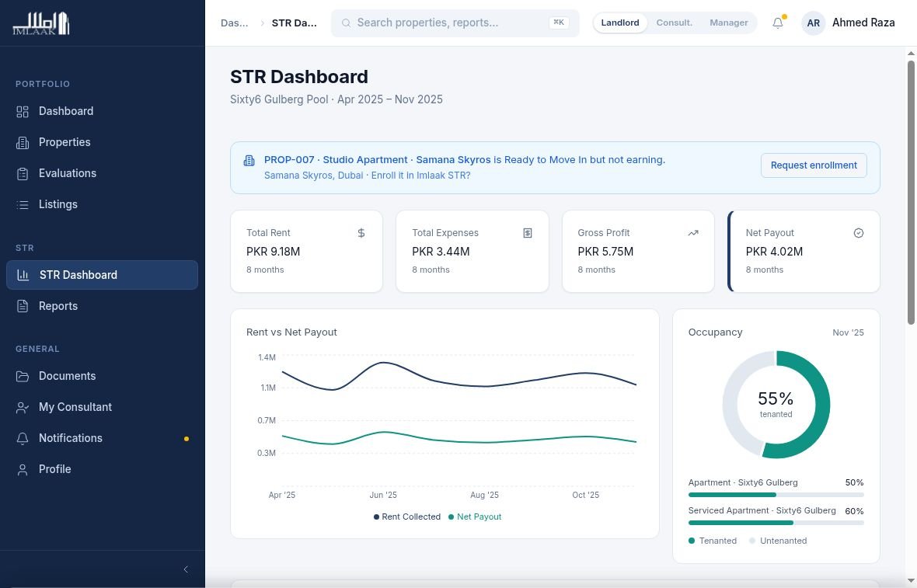Click the Reports document icon

tap(23, 306)
